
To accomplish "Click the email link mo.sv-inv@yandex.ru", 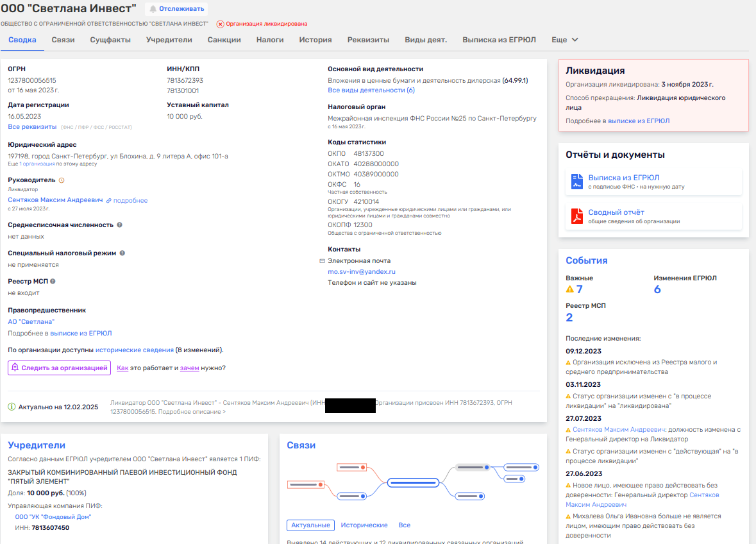I will [x=362, y=271].
